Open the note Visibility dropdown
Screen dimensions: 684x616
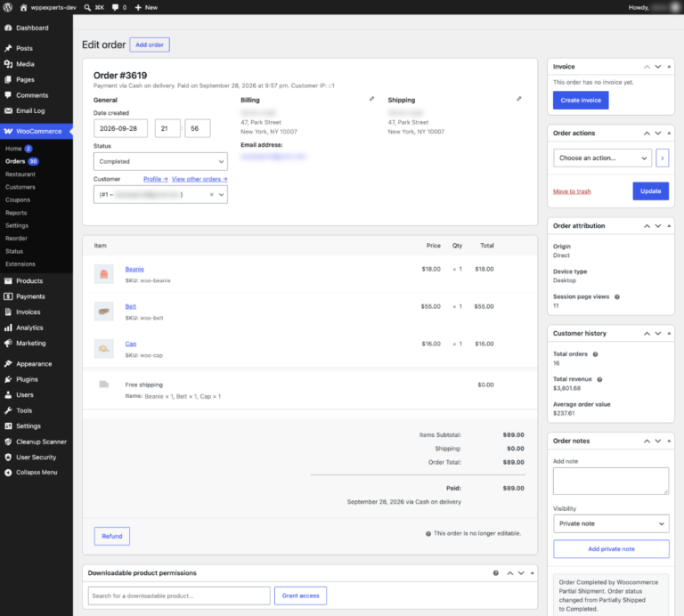point(611,523)
